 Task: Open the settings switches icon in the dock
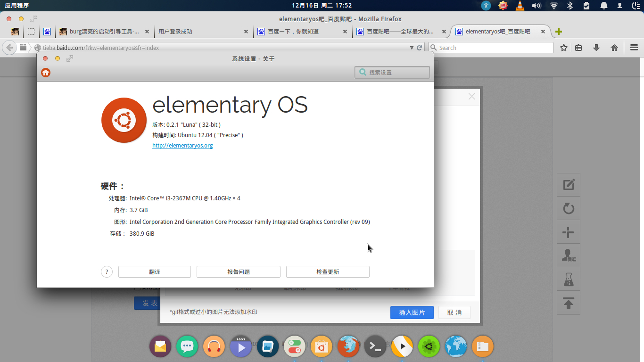(x=295, y=347)
